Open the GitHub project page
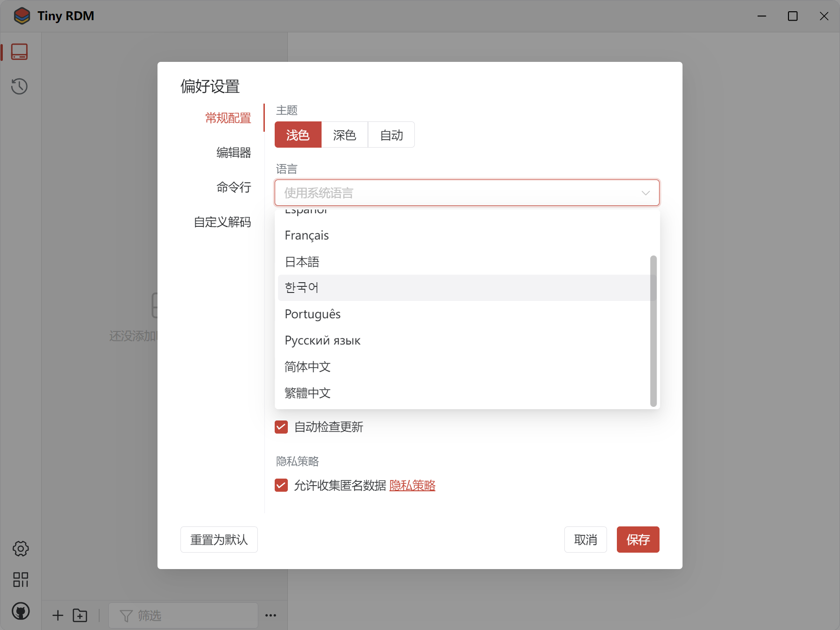 point(20,612)
